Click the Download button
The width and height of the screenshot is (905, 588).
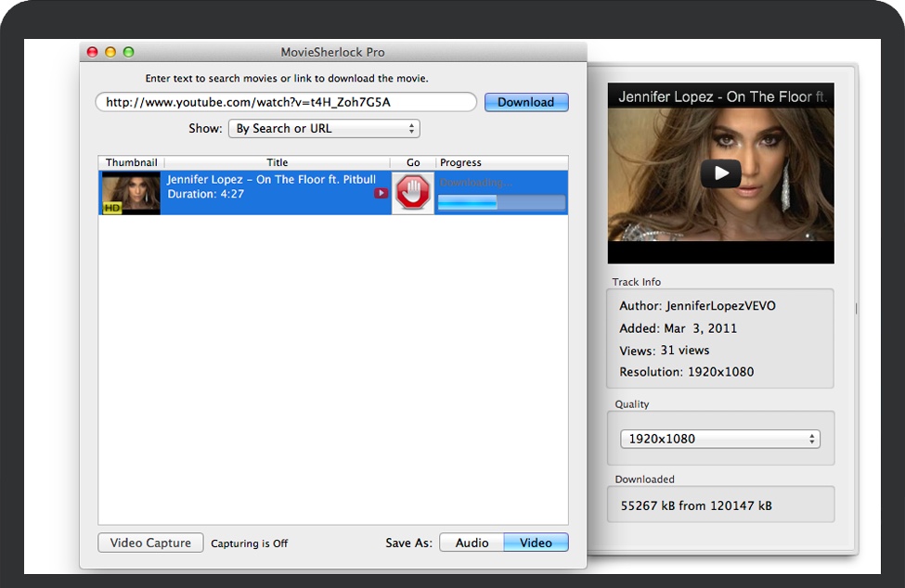[525, 102]
